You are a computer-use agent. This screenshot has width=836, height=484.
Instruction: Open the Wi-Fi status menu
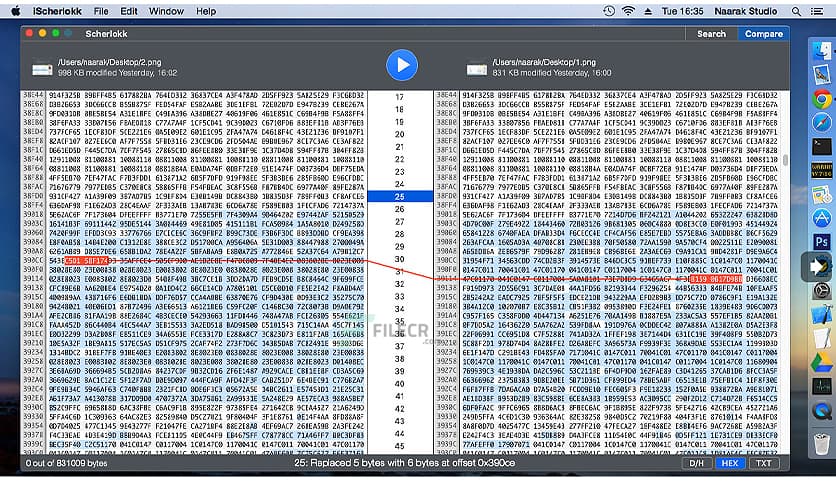point(629,11)
